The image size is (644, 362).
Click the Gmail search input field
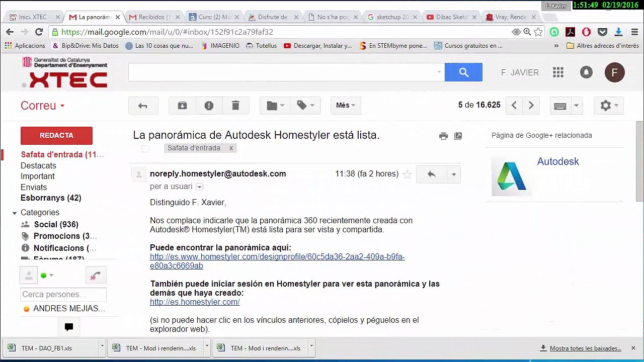[286, 72]
